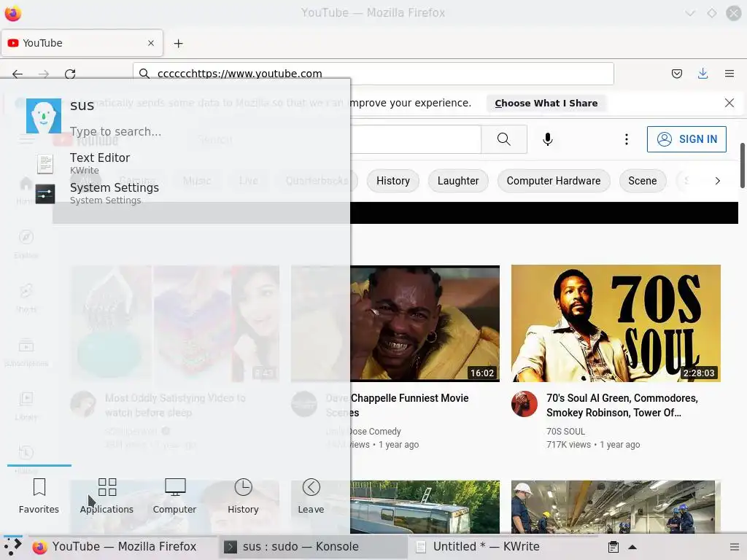Click the Firefox logo in title bar
This screenshot has height=560, width=747.
pos(13,13)
